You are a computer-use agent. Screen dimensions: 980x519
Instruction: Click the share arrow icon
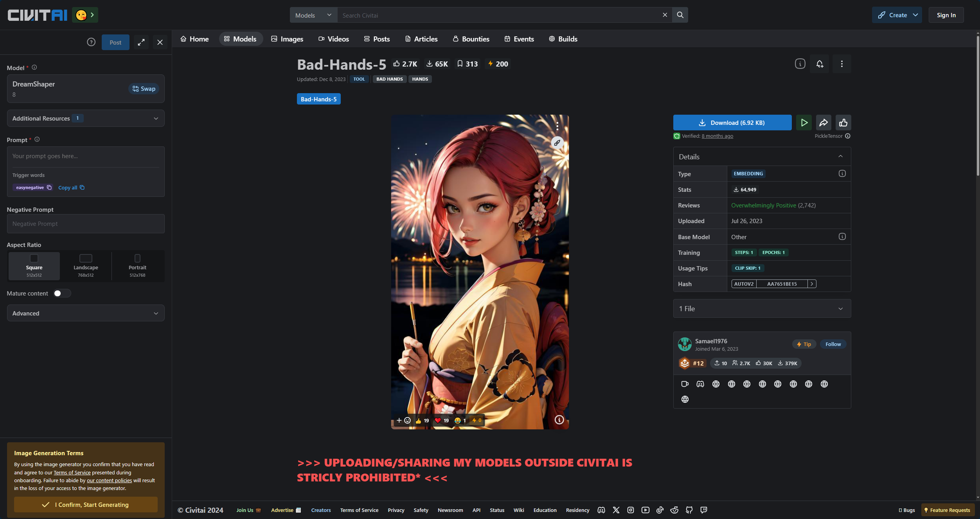(823, 123)
